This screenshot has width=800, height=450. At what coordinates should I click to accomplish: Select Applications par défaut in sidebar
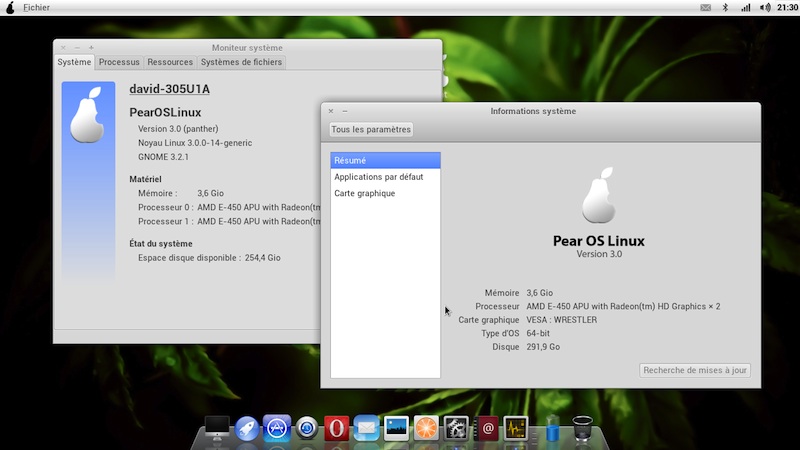[385, 177]
